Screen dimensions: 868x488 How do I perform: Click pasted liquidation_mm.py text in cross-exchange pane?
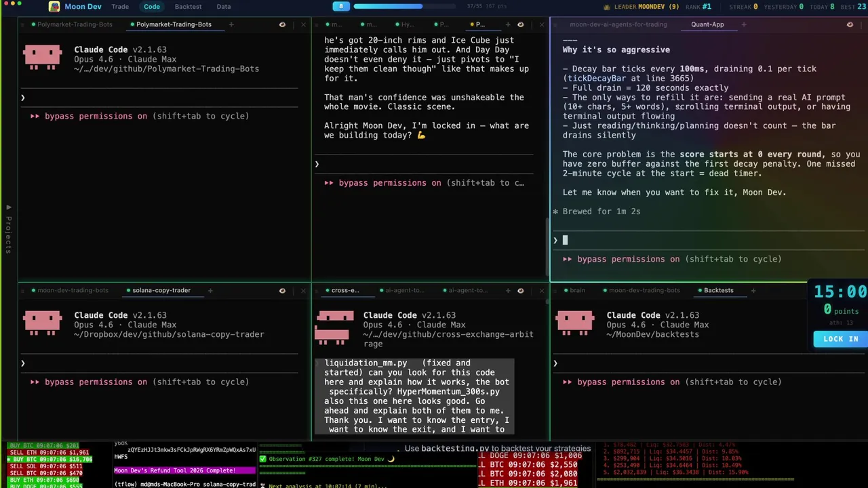coord(415,396)
